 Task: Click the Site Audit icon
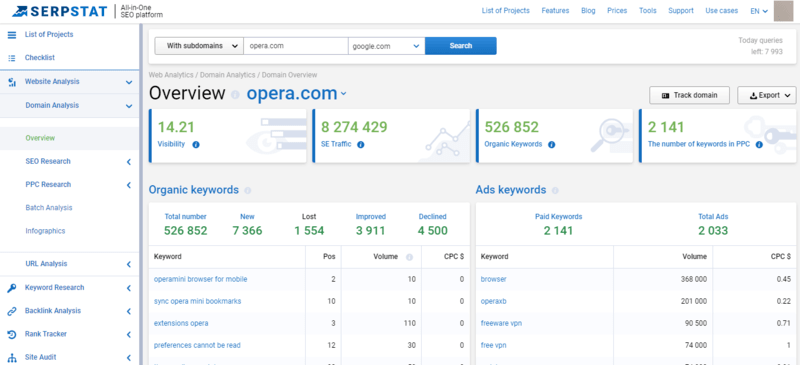(12, 358)
